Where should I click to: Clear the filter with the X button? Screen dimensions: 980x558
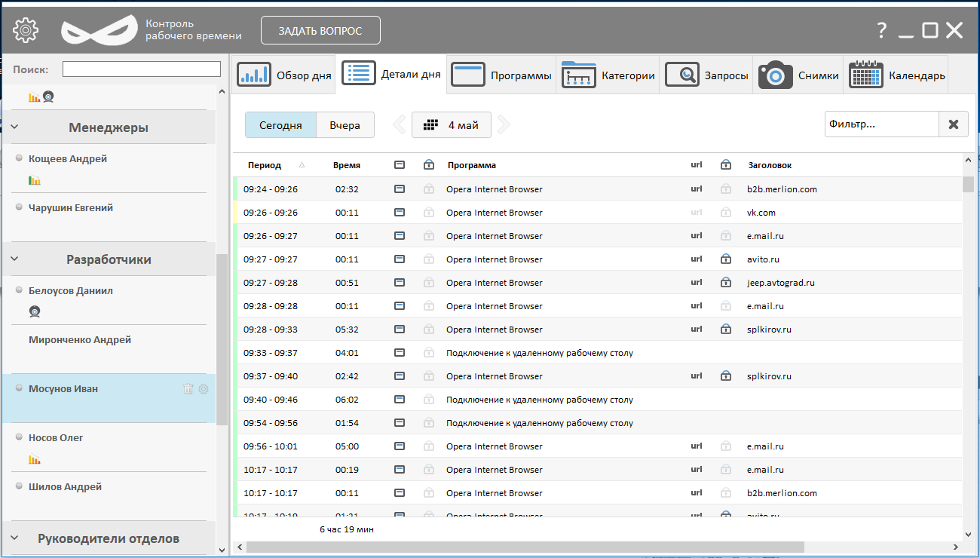(953, 124)
